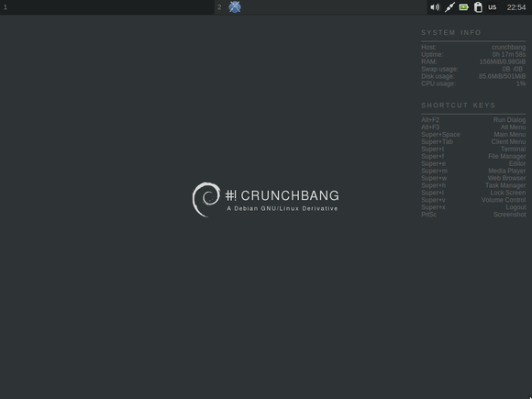
Task: Click the 'Volume Control' shortcut text
Action: coord(504,200)
